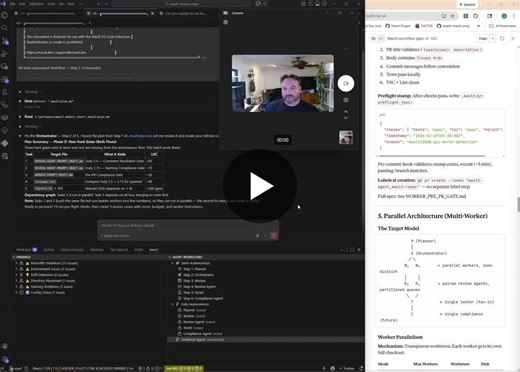Close the Mault workflow spec preview

tap(513, 39)
